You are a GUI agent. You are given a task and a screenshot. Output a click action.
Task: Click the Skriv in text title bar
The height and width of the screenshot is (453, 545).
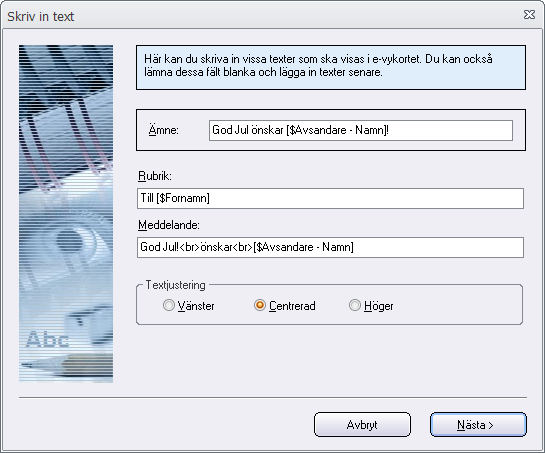264,16
